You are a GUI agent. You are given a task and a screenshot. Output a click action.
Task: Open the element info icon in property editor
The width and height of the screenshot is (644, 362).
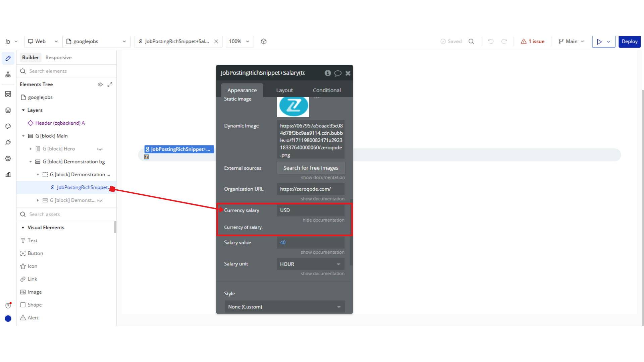(328, 73)
